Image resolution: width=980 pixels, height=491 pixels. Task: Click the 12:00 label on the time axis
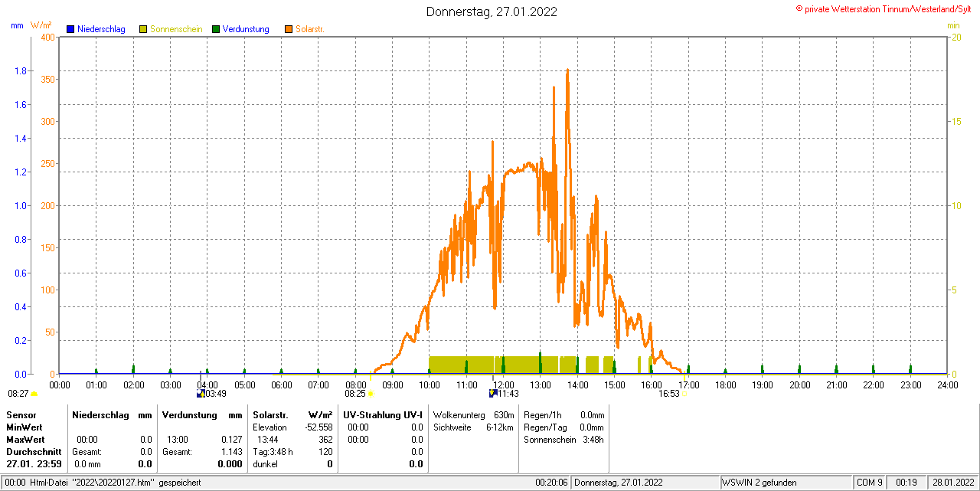tap(503, 385)
